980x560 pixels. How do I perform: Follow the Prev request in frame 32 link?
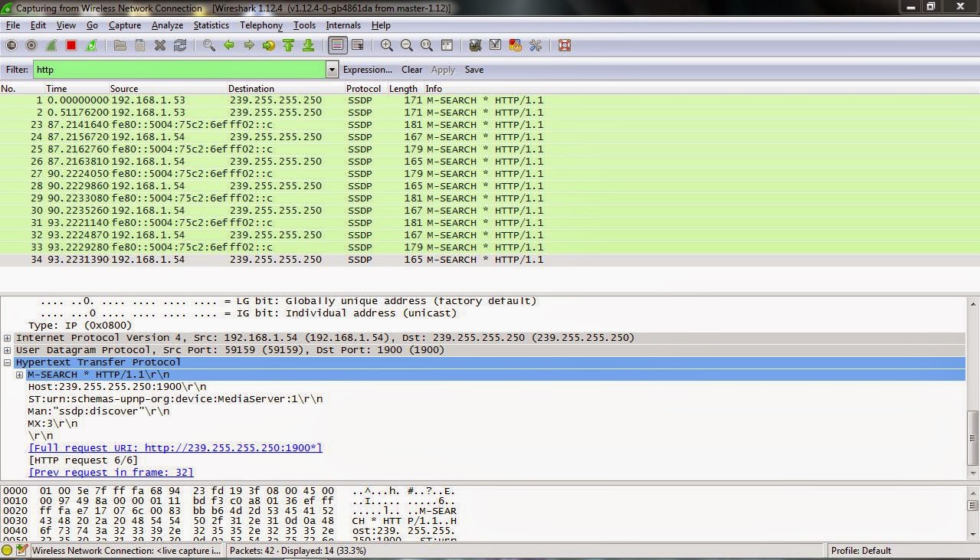(110, 472)
